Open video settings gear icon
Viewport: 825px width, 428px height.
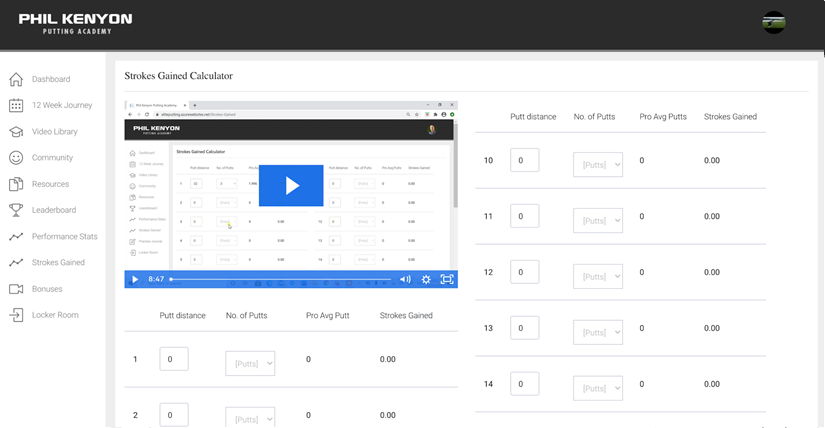pos(426,280)
